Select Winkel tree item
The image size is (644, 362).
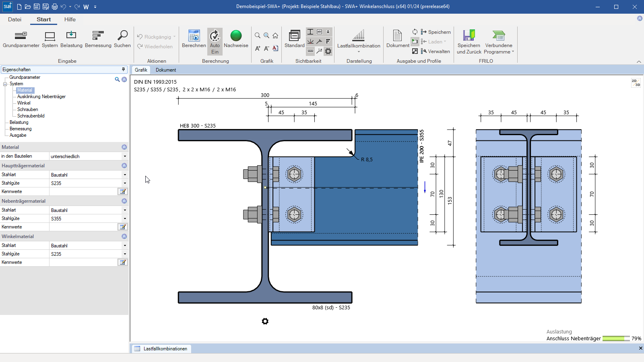[24, 103]
